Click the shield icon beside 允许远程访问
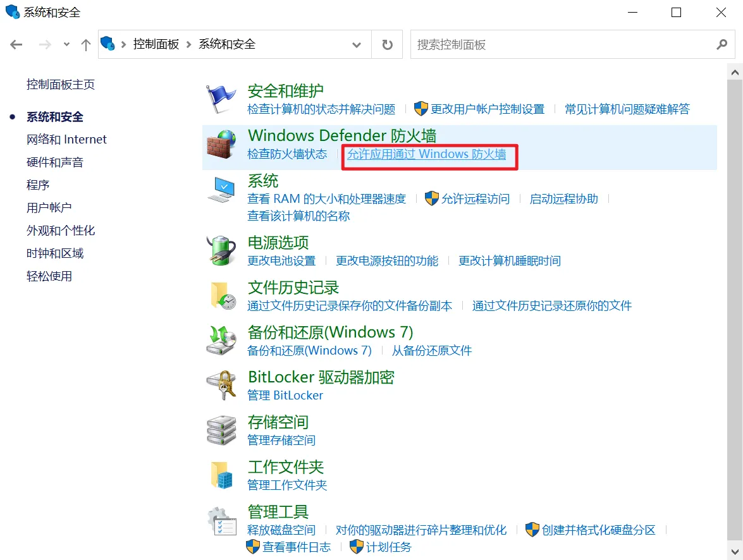 click(432, 198)
